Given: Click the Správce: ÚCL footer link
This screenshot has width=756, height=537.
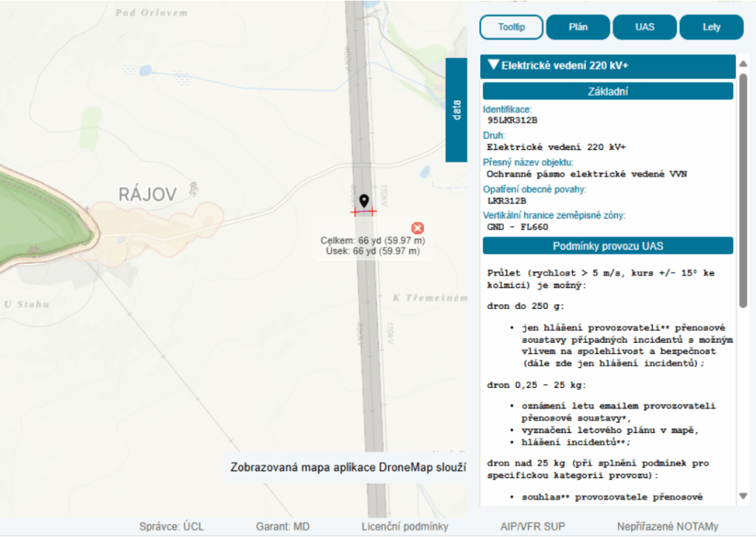Looking at the screenshot, I should pyautogui.click(x=171, y=527).
